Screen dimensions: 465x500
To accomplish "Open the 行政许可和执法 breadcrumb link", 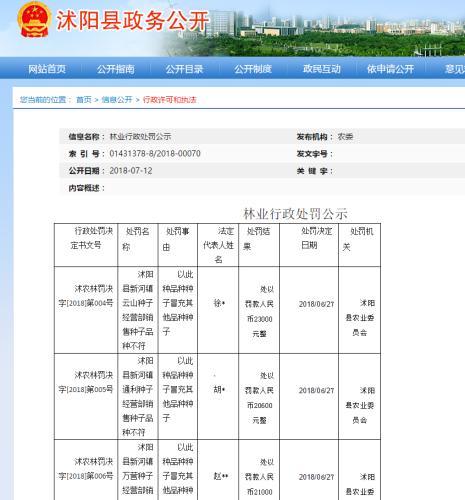I will point(170,100).
